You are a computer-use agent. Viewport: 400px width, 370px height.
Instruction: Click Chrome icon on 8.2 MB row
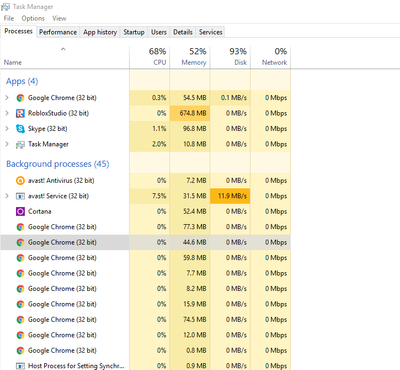pos(20,289)
